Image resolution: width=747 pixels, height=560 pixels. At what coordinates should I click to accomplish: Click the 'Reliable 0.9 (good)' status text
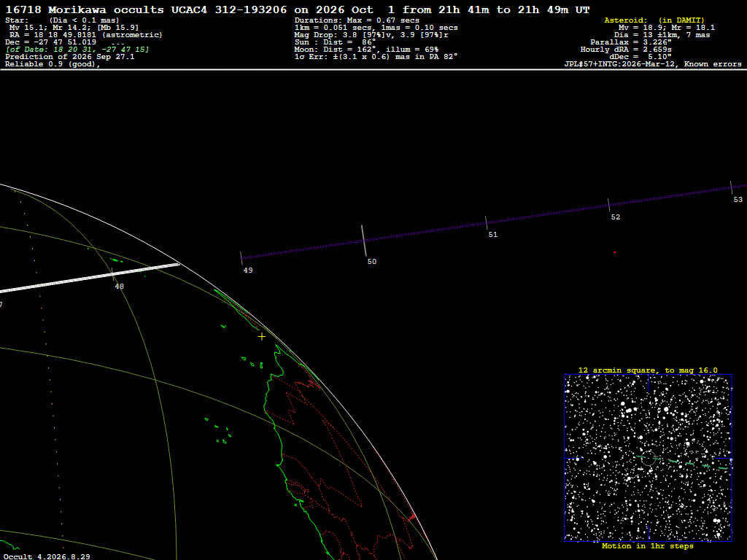point(53,64)
